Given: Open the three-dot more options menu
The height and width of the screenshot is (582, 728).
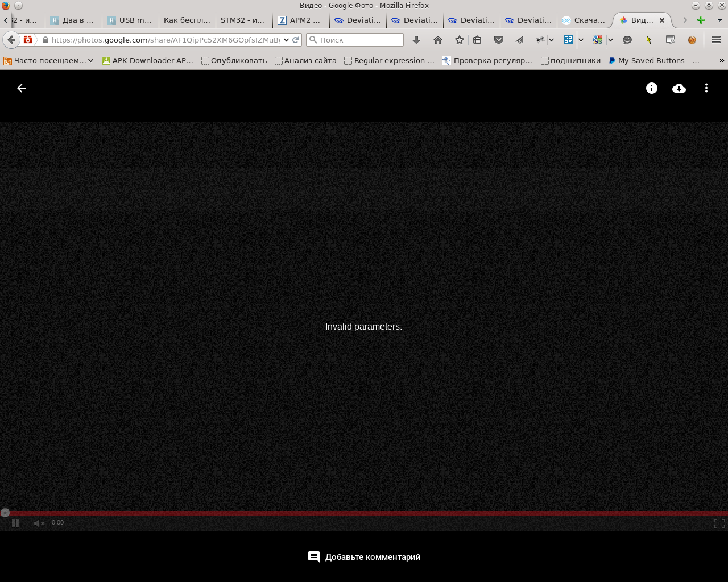Looking at the screenshot, I should coord(706,88).
